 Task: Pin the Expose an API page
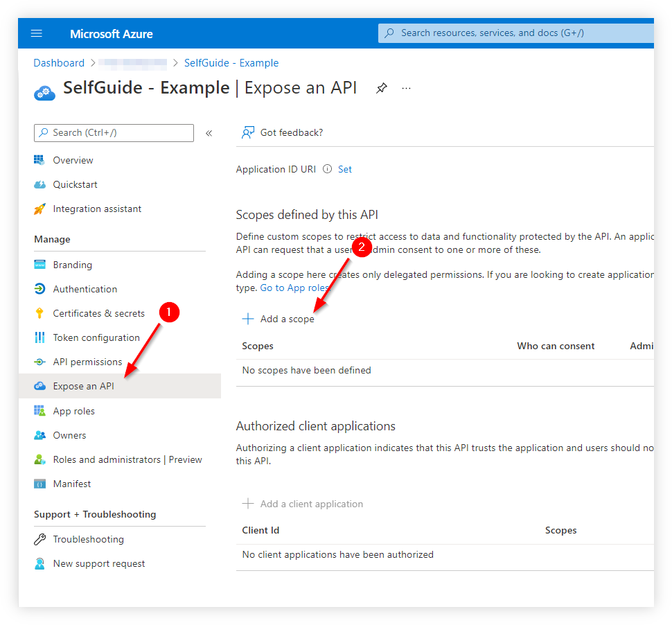coord(382,88)
